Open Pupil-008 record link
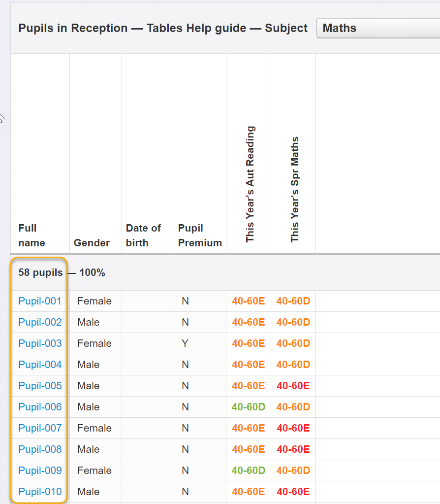Viewport: 440px width, 504px height. pyautogui.click(x=40, y=450)
